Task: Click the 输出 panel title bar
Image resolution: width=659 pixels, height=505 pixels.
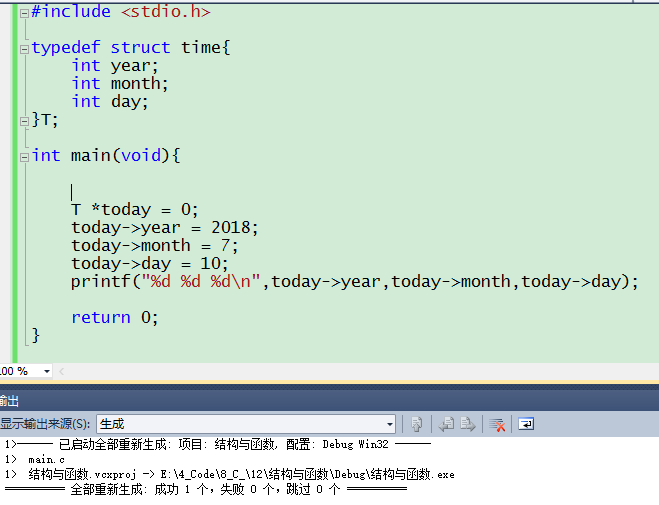Action: pos(330,401)
